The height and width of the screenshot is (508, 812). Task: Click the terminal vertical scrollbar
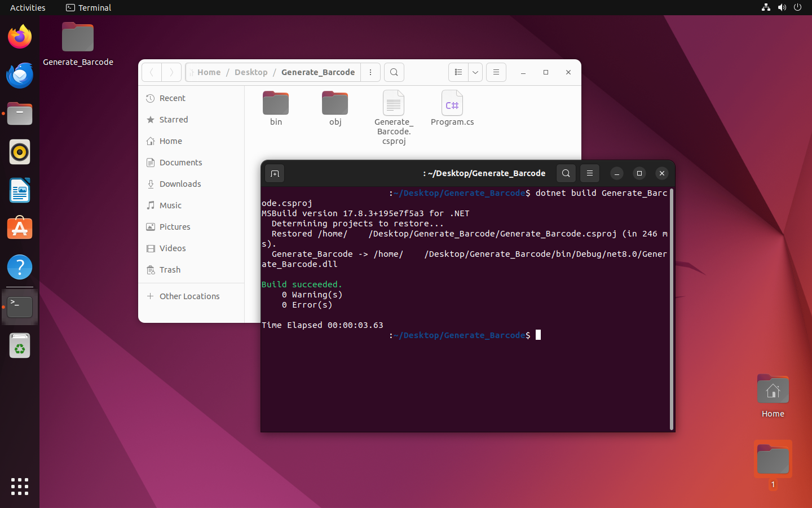pos(671,309)
